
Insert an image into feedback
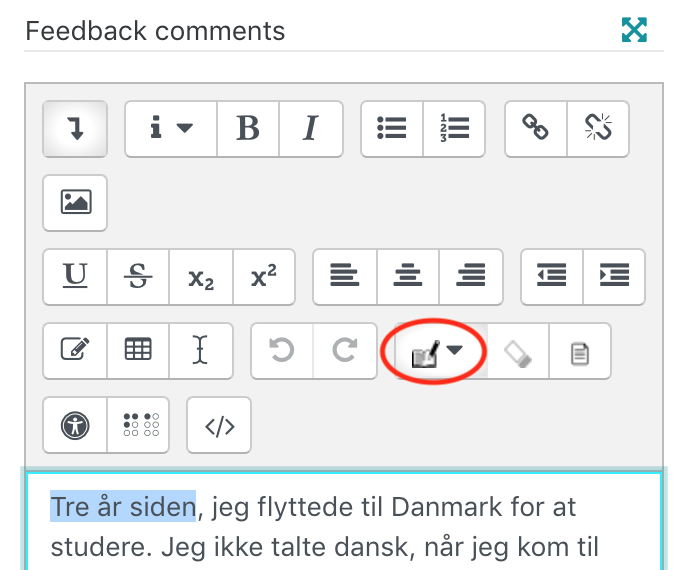click(x=75, y=203)
